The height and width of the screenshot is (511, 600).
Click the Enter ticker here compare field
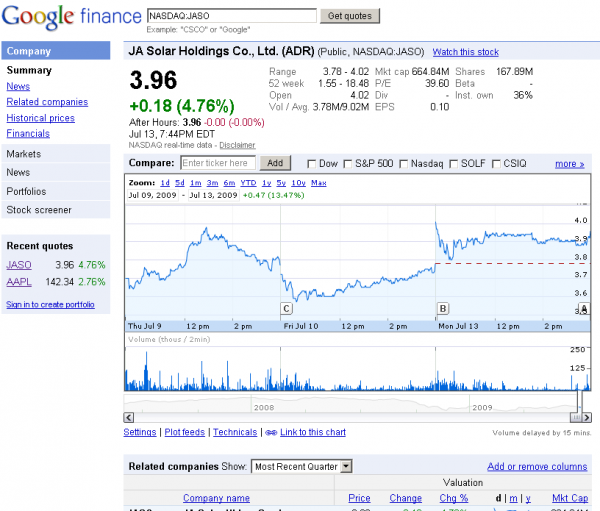click(218, 163)
